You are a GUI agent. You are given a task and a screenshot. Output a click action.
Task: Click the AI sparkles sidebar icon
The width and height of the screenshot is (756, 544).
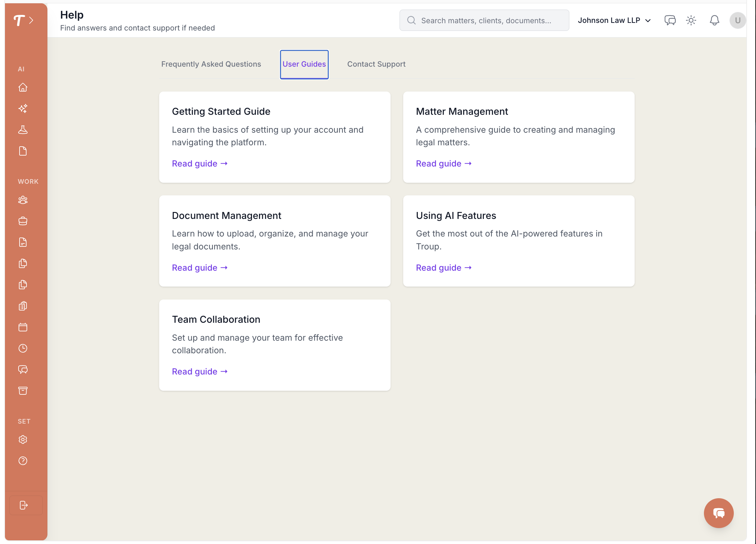tap(23, 109)
